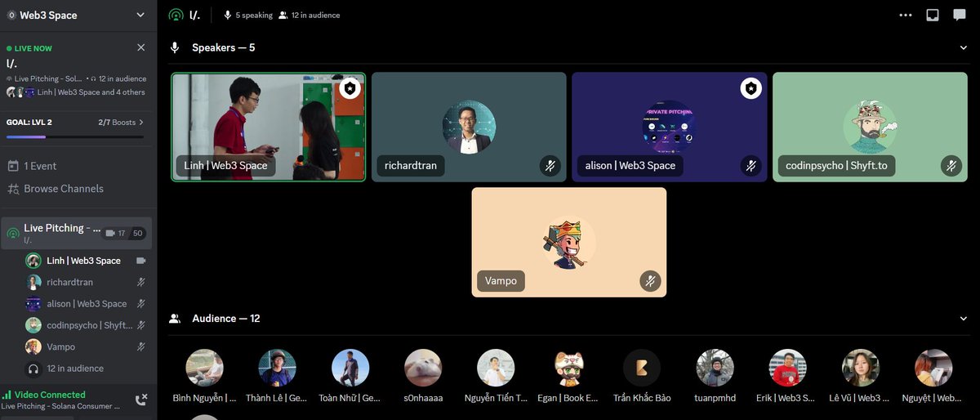The width and height of the screenshot is (980, 420).
Task: Click muted mic icon beside richardtran in sidebar
Action: [x=141, y=282]
